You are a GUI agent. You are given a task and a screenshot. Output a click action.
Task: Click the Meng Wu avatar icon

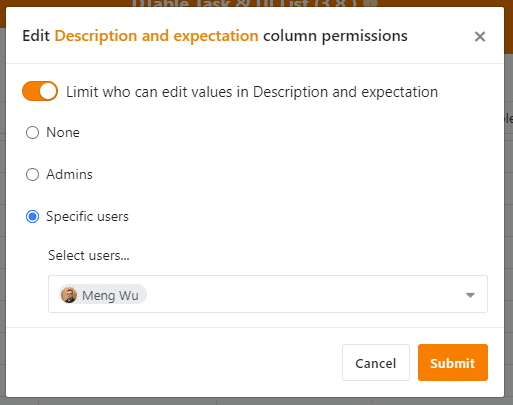[69, 295]
